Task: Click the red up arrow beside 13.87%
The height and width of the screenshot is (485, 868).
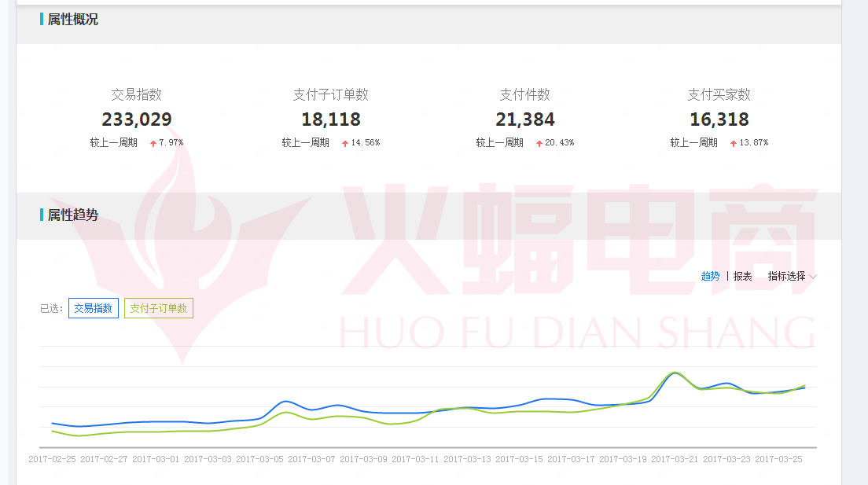Action: [x=734, y=143]
